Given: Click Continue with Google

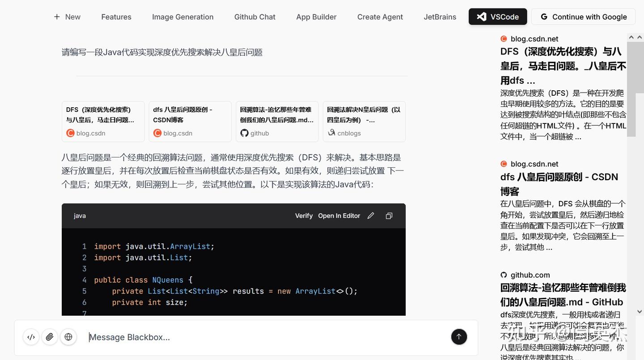Looking at the screenshot, I should tap(583, 17).
